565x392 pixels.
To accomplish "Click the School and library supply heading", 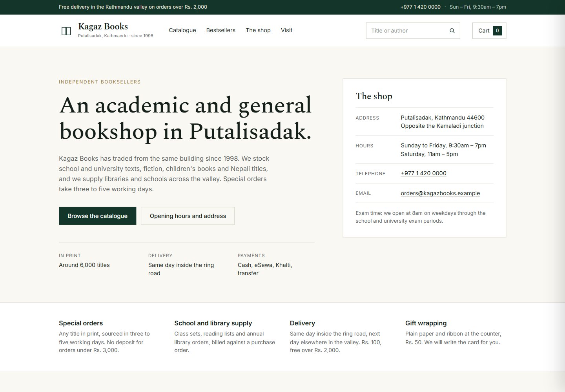I will pos(213,323).
